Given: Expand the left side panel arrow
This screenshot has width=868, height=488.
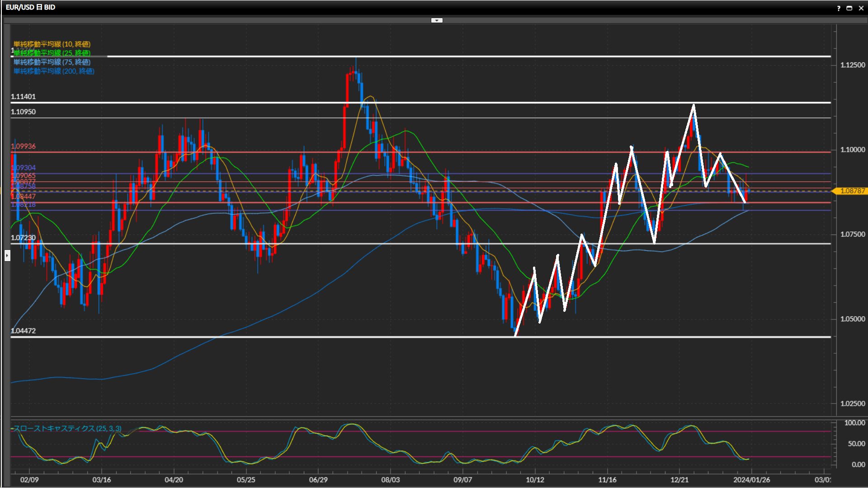Looking at the screenshot, I should tap(7, 256).
